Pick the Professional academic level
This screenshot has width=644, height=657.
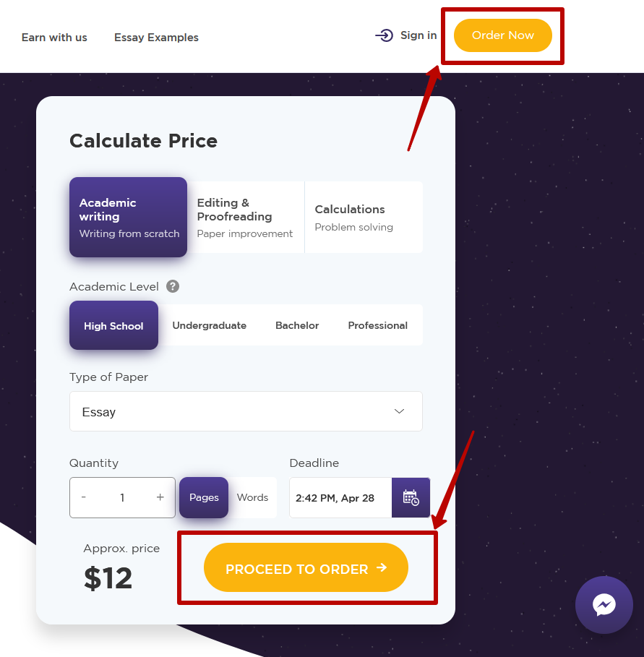pyautogui.click(x=377, y=325)
